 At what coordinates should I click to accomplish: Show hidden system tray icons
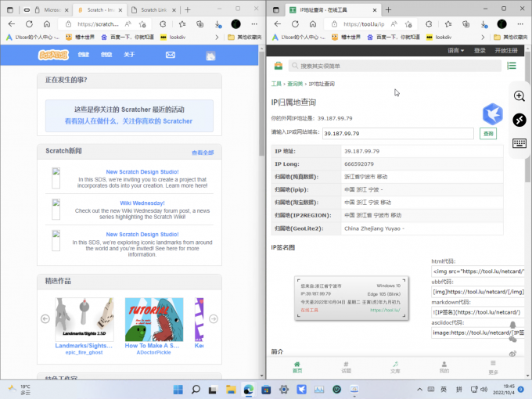[x=419, y=390]
